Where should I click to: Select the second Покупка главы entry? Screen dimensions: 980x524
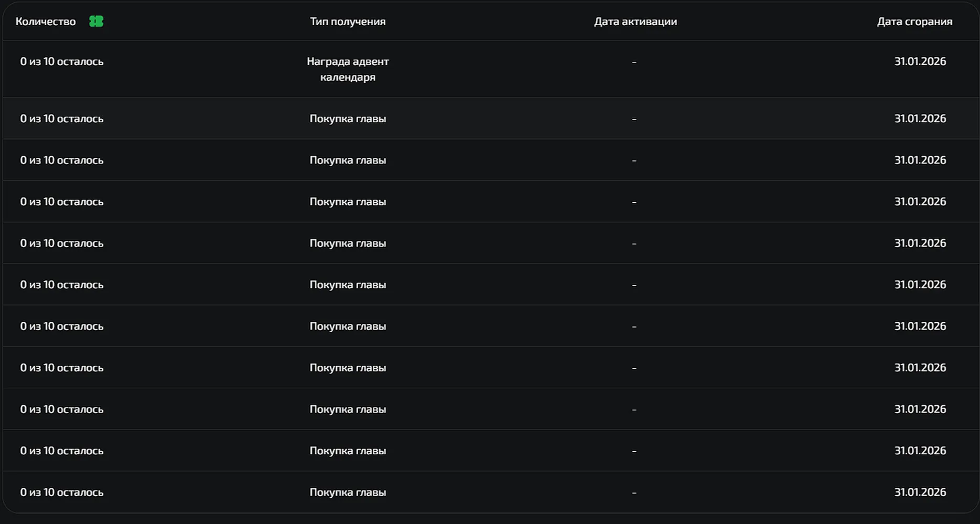tap(348, 160)
